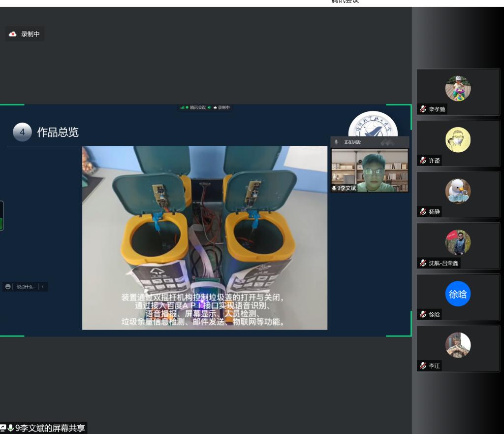
Task: Collapse the chat bar with the chevron
Action: coord(42,287)
